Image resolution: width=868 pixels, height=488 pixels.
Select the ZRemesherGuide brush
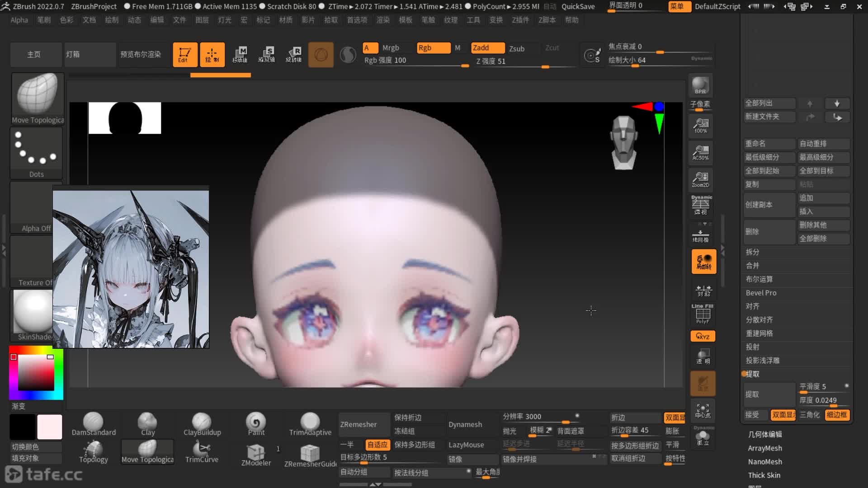[311, 455]
